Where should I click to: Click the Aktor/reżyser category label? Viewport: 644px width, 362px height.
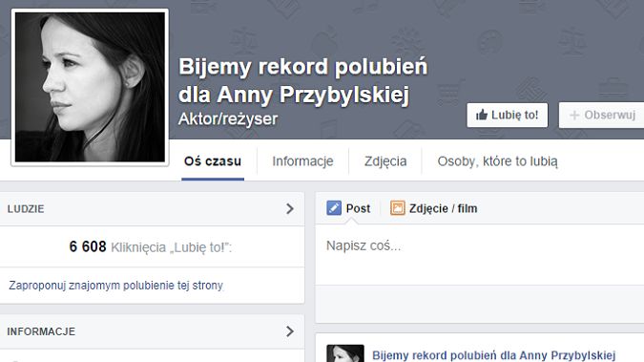point(228,118)
